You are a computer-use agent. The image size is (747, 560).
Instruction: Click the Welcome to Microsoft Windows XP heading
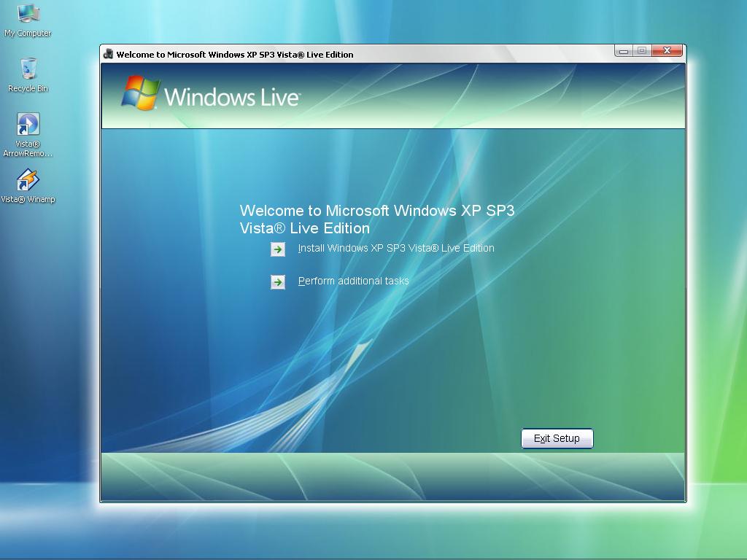(x=377, y=219)
